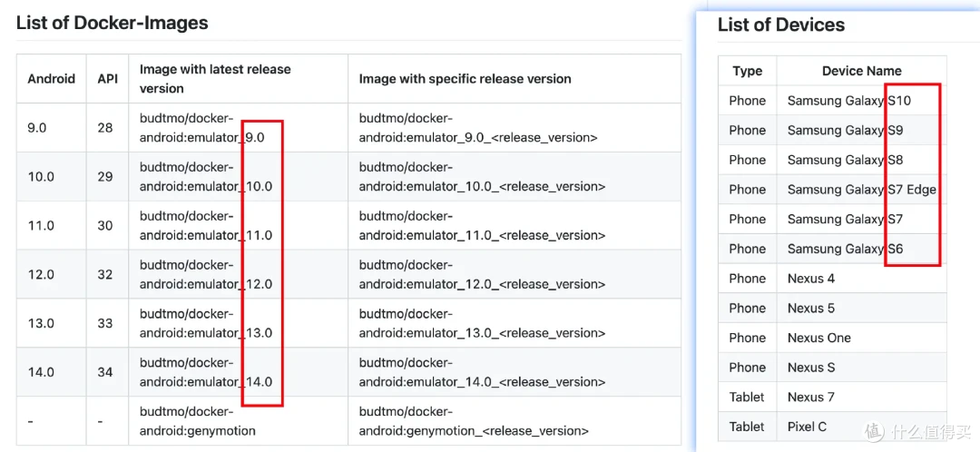Click 'budtmo/docker-android:emulator_11.0' latest image text

point(206,225)
